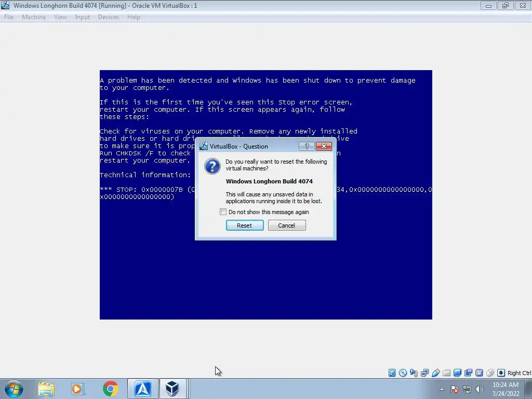Open the Devices menu
The image size is (532, 399).
click(x=108, y=17)
